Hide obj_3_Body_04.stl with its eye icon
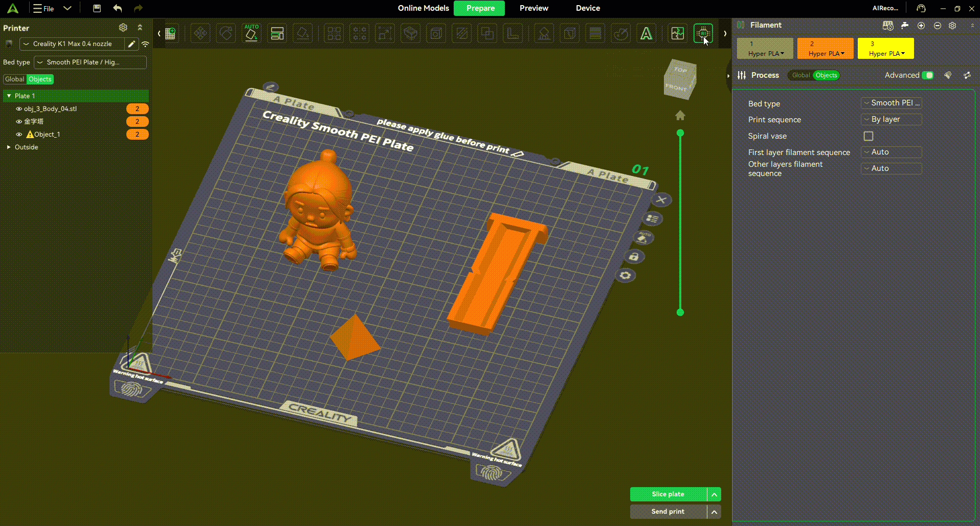Screen dimensions: 980x526 pos(19,108)
